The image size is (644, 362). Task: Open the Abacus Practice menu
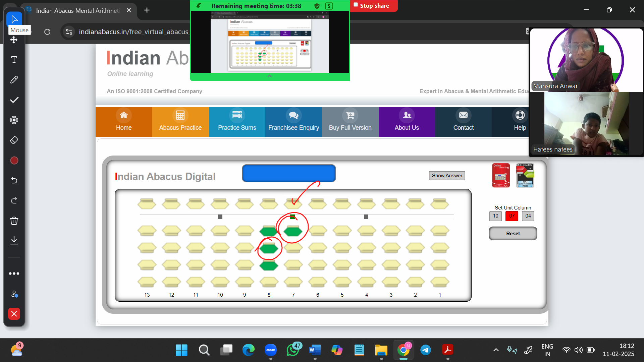click(180, 122)
